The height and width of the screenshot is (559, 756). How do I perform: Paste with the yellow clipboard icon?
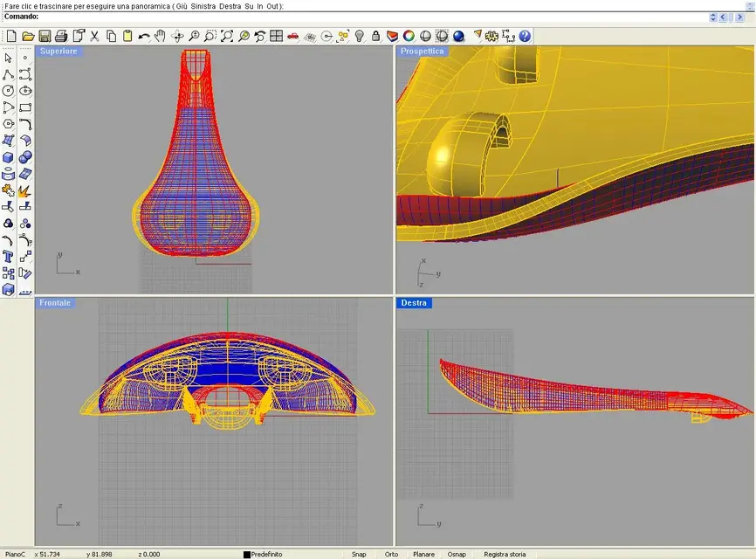coord(127,36)
